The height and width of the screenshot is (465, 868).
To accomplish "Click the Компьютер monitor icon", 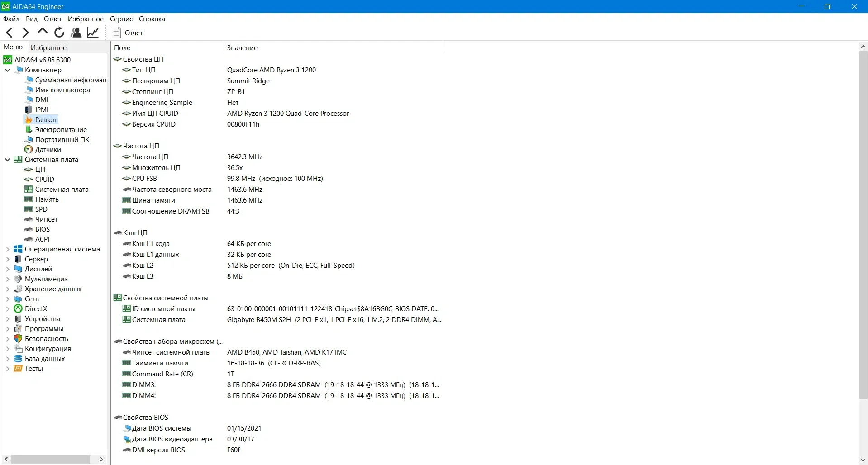I will point(19,70).
